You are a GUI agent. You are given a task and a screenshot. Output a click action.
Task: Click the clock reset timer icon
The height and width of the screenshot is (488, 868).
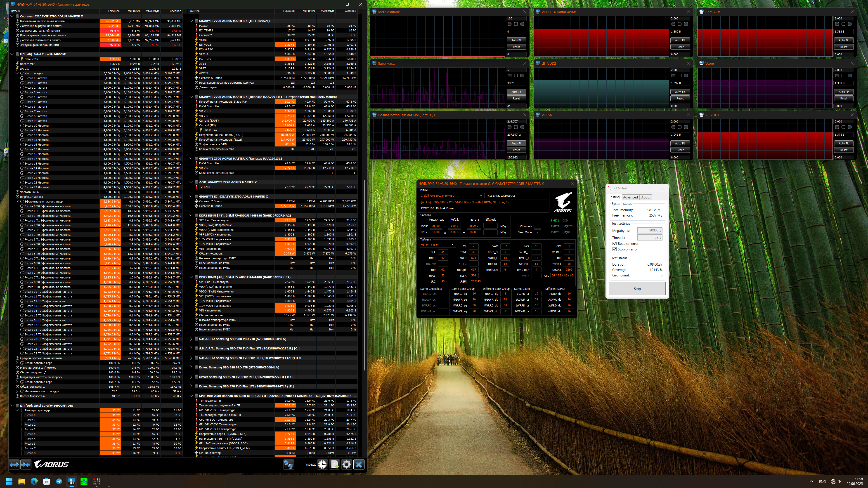pyautogui.click(x=322, y=465)
